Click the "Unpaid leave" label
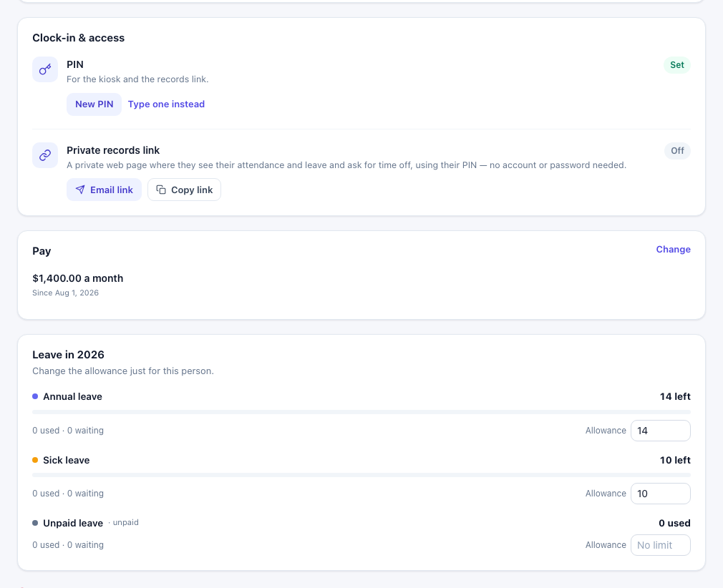 point(73,523)
